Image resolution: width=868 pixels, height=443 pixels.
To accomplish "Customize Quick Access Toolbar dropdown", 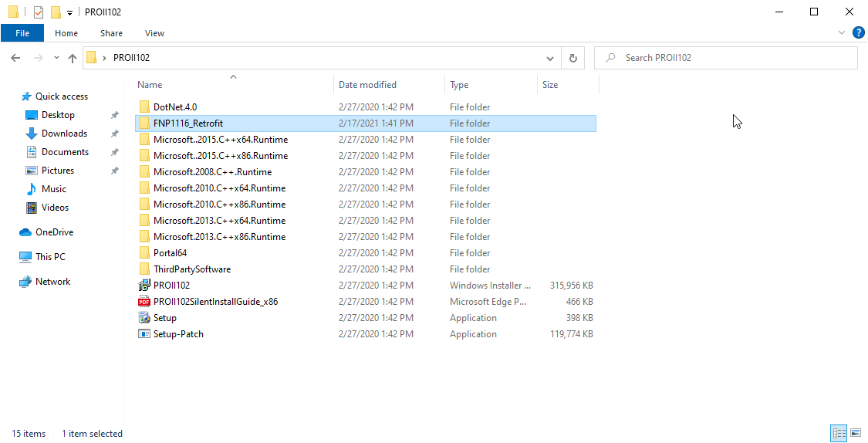I will (69, 12).
